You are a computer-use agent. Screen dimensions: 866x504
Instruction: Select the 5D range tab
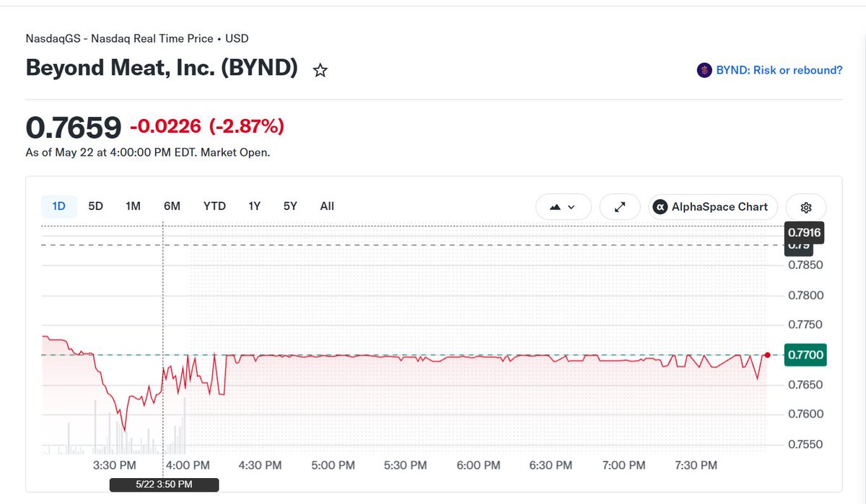point(95,206)
